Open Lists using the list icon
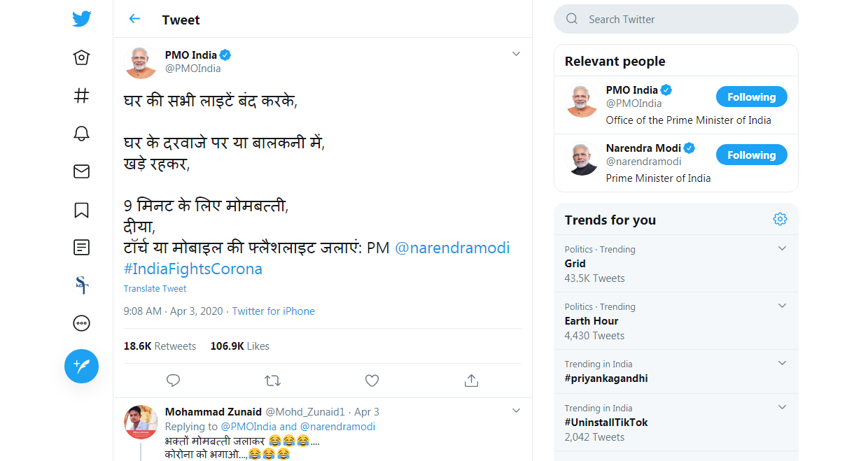868x461 pixels. (x=81, y=247)
